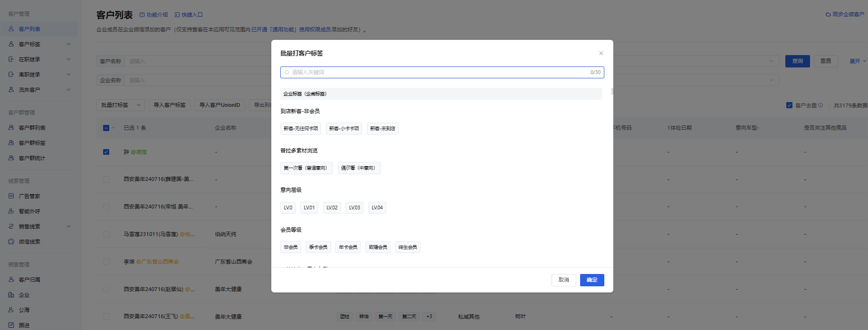868x330 pixels.
Task: Expand the 流失客户 sidebar submenu arrow
Action: (68, 90)
